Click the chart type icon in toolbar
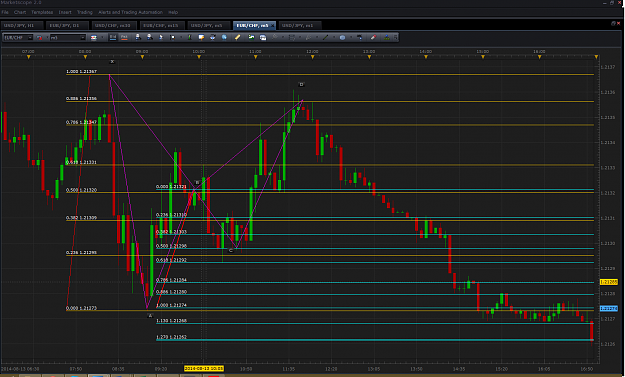625x377 pixels. (94, 37)
